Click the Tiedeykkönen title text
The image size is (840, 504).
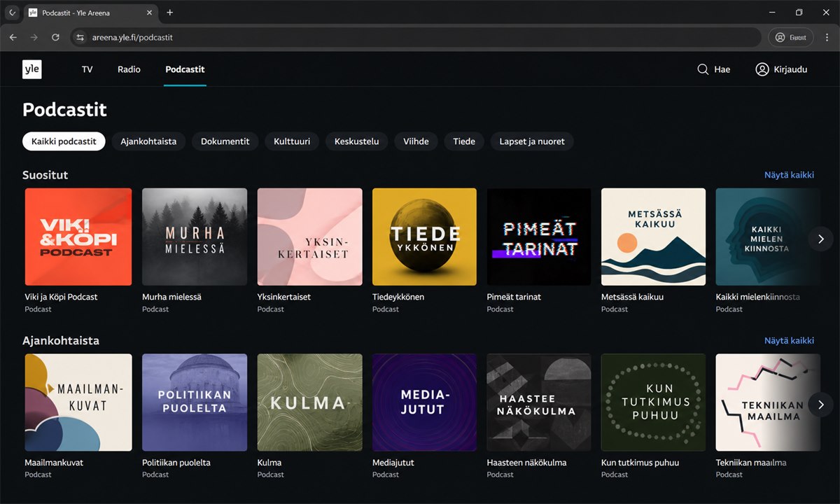tap(398, 297)
